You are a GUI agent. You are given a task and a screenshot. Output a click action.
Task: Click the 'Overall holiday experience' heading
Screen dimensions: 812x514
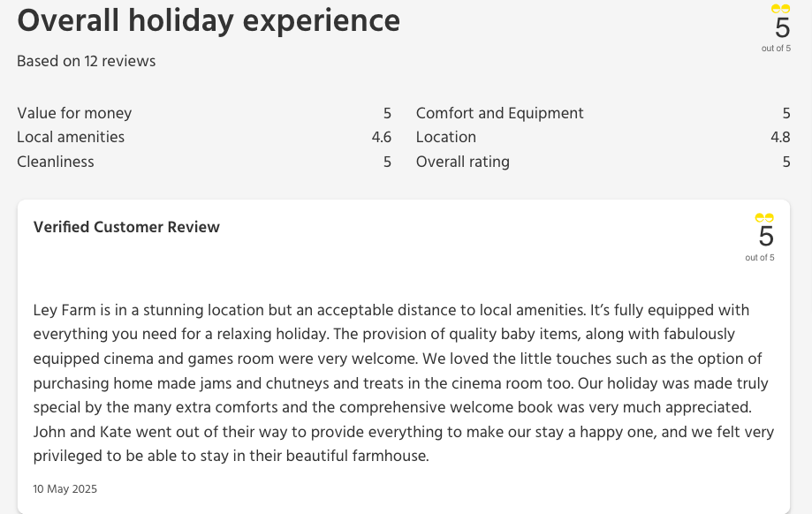(209, 21)
